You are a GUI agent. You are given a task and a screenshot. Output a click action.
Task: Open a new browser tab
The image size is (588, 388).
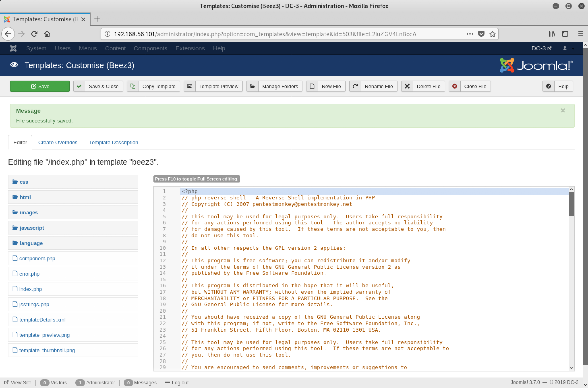pyautogui.click(x=97, y=19)
